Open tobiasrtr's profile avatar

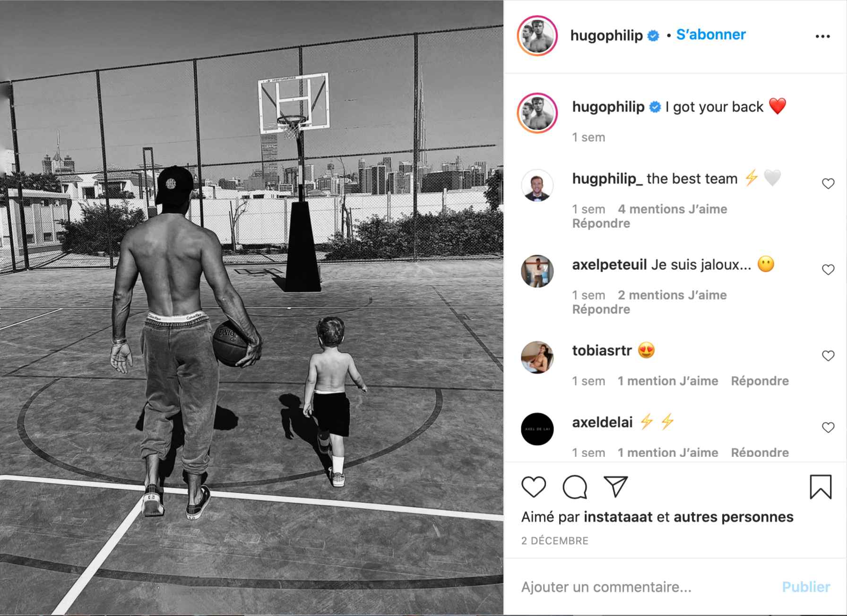[x=537, y=357]
